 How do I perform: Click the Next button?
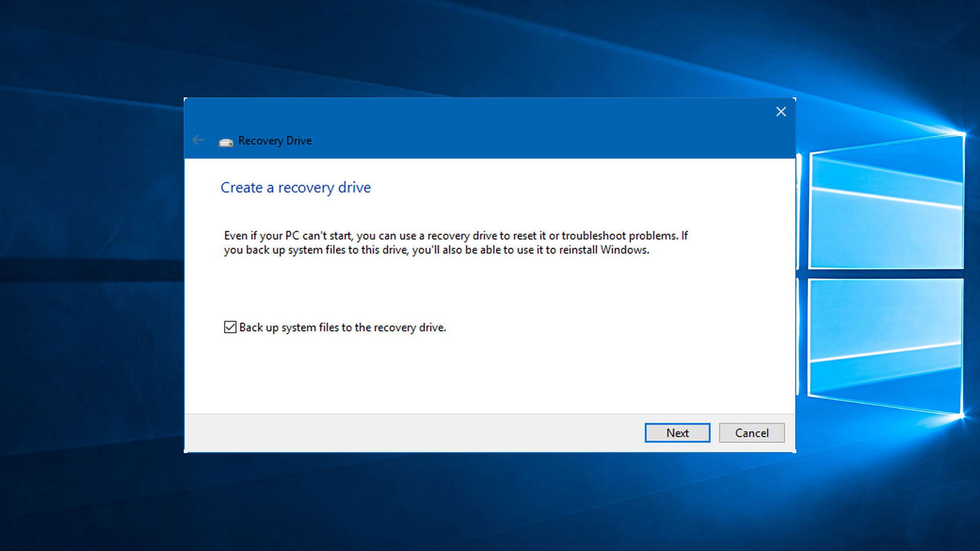pos(677,433)
